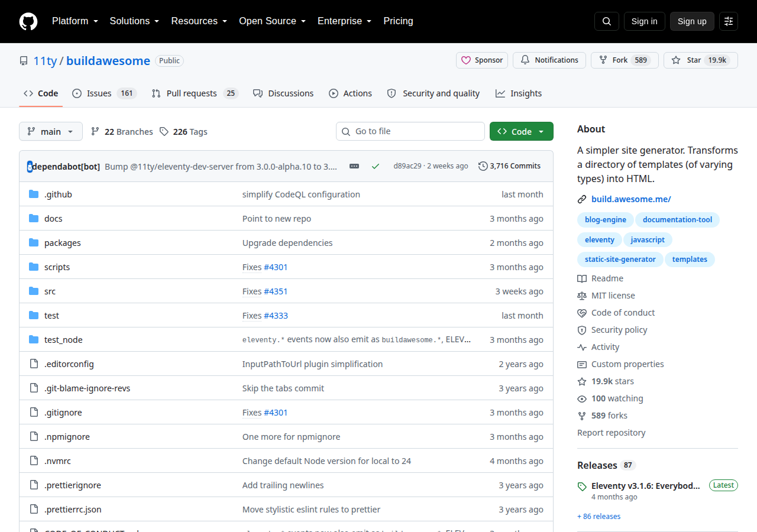Expand the Platform menu
This screenshot has height=532, width=757.
click(75, 21)
